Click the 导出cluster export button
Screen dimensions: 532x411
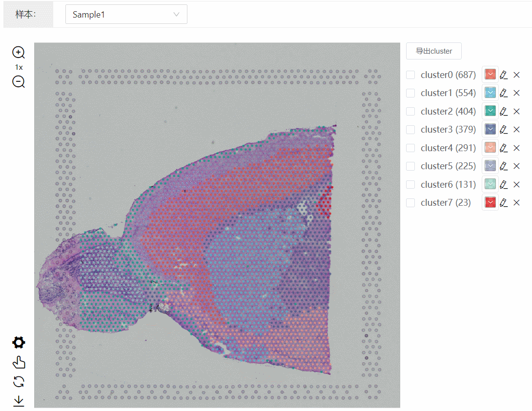pos(433,51)
